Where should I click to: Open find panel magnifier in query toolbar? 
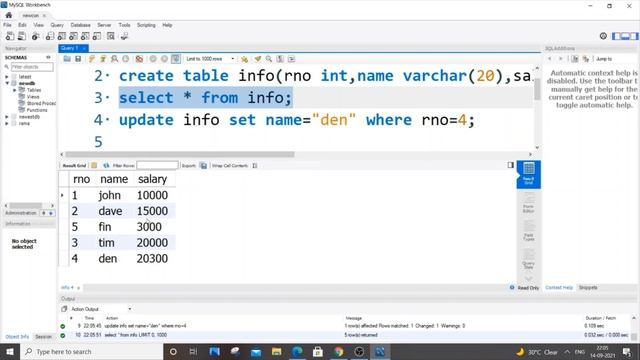[269, 59]
